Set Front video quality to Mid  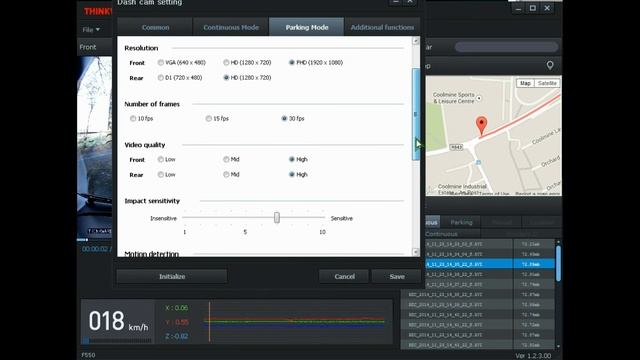(226, 159)
